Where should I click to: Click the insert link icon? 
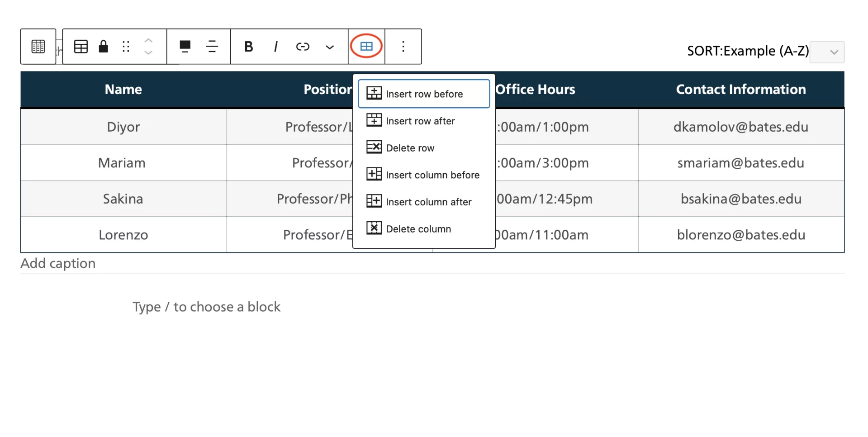303,47
